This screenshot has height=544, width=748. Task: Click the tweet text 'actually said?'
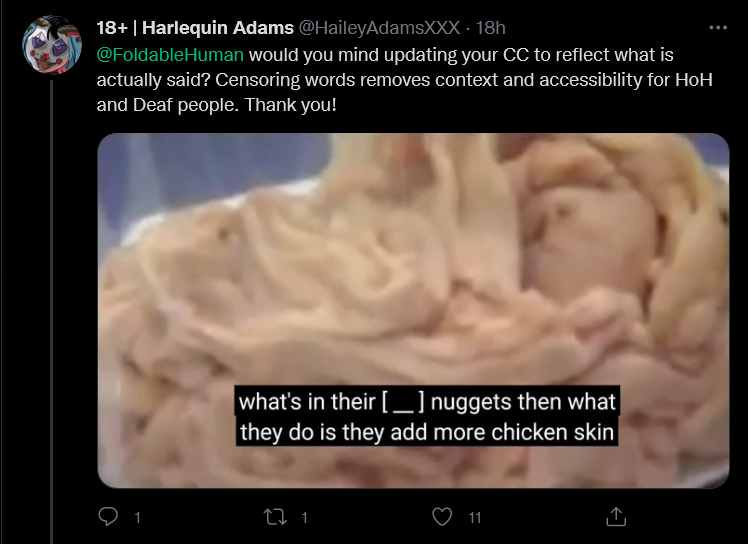153,80
